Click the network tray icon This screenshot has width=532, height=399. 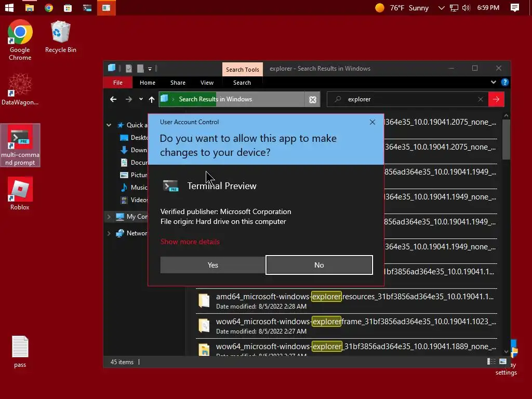(454, 7)
